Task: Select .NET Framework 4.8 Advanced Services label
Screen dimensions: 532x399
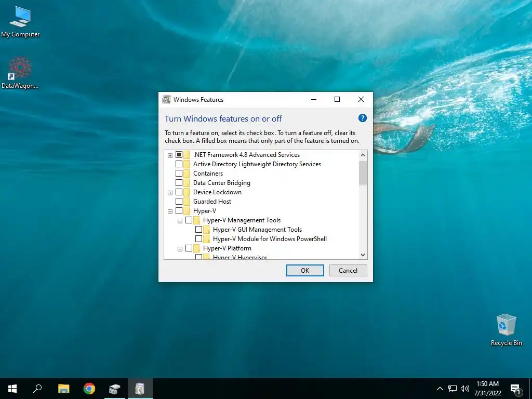Action: (246, 155)
